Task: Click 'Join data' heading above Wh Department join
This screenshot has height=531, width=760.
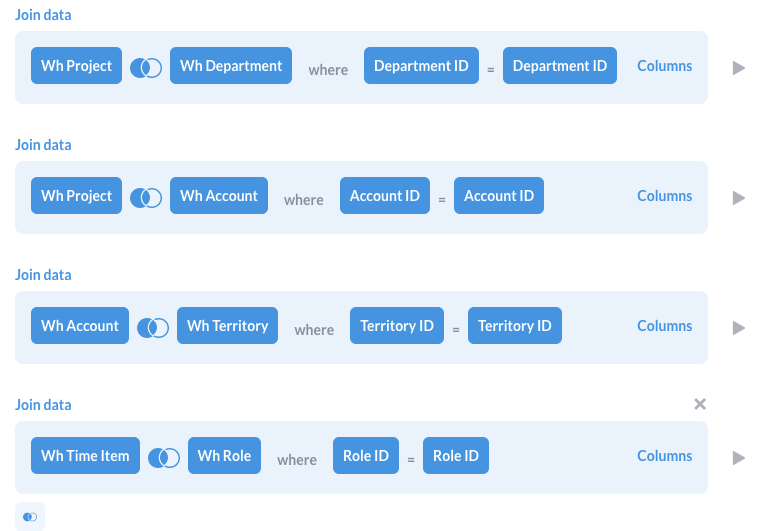Action: [x=43, y=15]
